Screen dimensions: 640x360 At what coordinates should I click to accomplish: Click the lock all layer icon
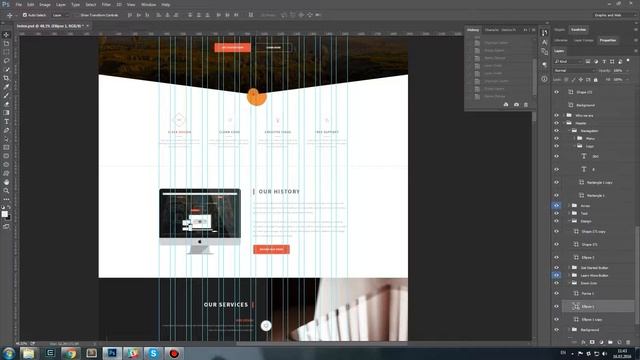596,80
